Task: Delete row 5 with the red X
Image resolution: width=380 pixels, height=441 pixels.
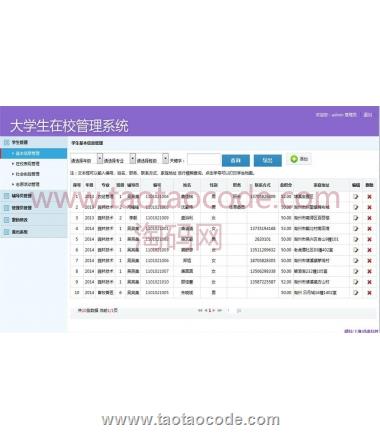Action: tap(369, 239)
